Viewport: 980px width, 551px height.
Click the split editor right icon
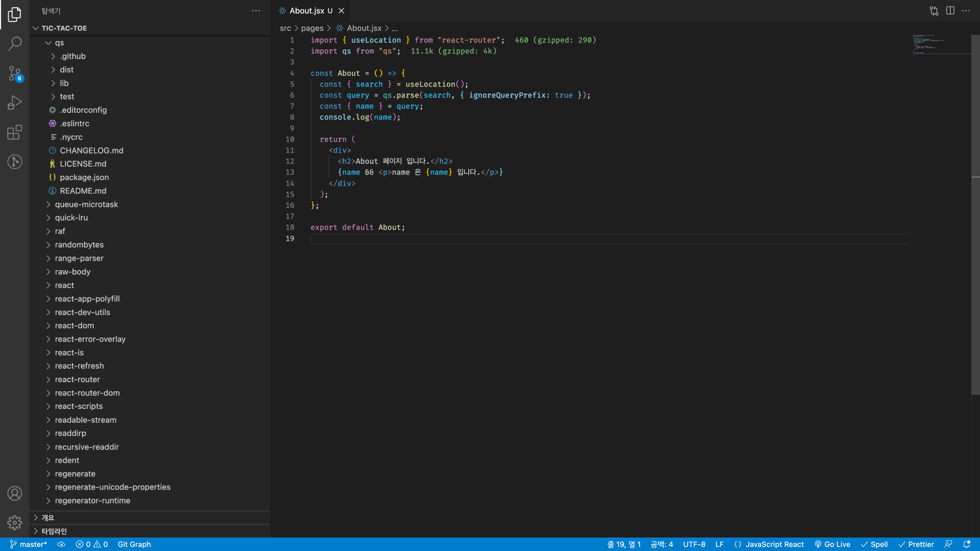pyautogui.click(x=950, y=11)
